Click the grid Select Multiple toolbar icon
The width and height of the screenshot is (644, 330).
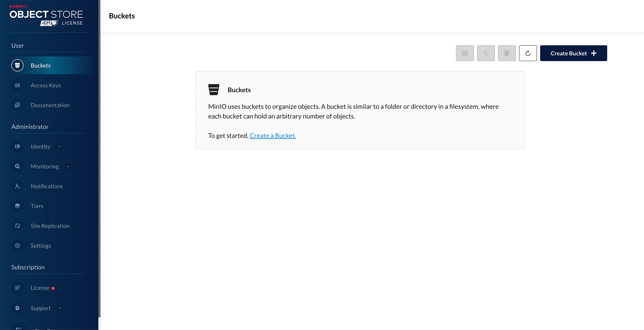[465, 53]
